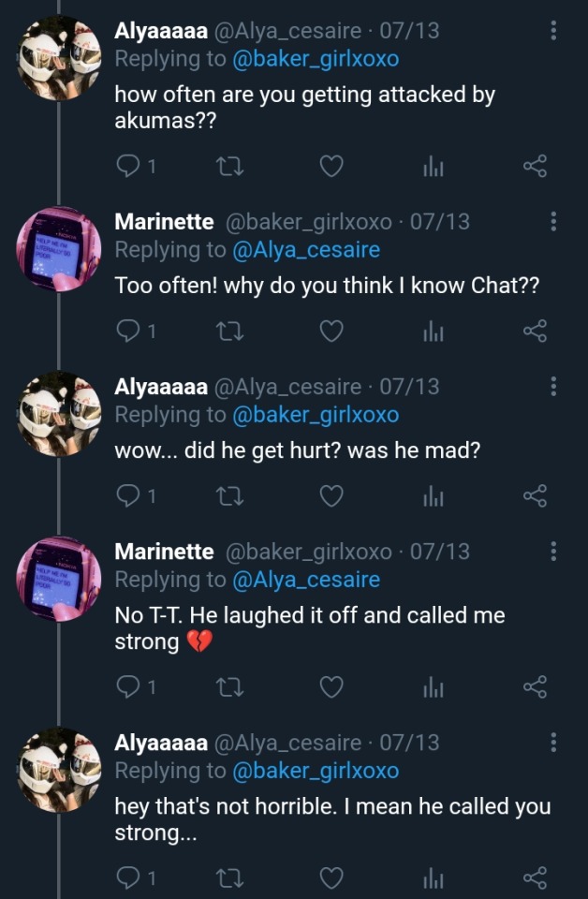Open @Alya_cesaire mention in "Too often!" reply
This screenshot has width=588, height=899.
click(x=305, y=249)
